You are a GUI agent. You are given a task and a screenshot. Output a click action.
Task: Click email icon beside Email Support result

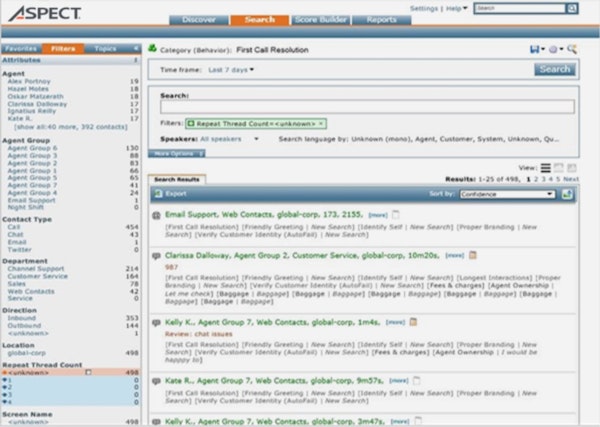156,215
